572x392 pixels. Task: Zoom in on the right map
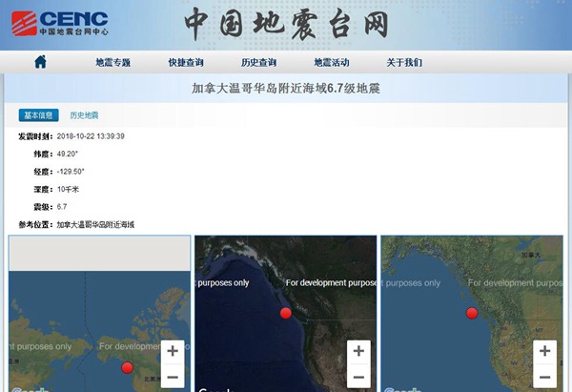544,351
